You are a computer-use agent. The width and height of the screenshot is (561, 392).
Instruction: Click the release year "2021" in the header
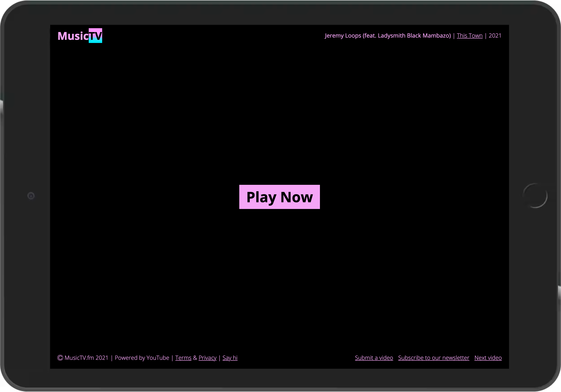tap(495, 36)
